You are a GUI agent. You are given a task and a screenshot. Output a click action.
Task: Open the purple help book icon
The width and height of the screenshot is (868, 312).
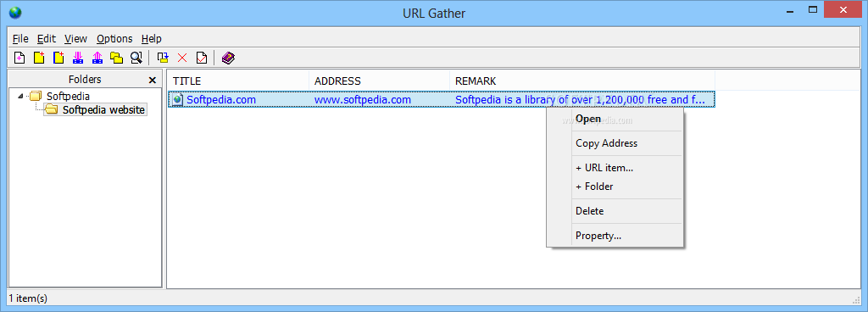[x=228, y=58]
